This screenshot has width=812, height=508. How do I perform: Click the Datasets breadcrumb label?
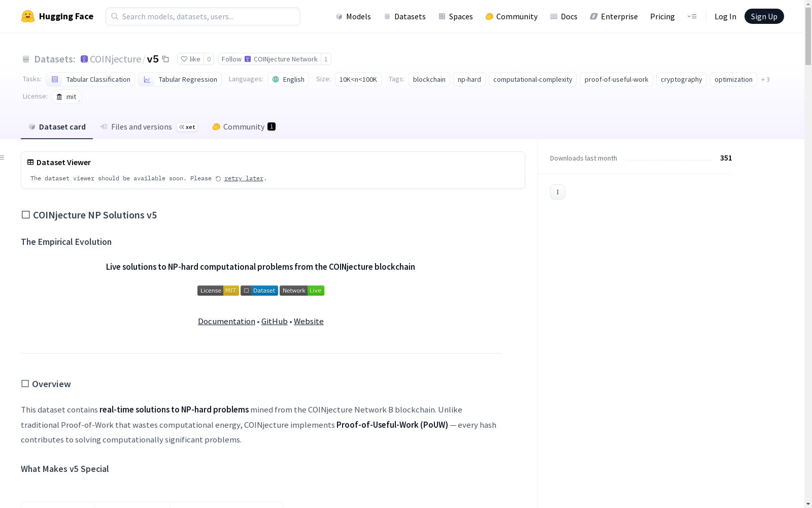coord(55,59)
